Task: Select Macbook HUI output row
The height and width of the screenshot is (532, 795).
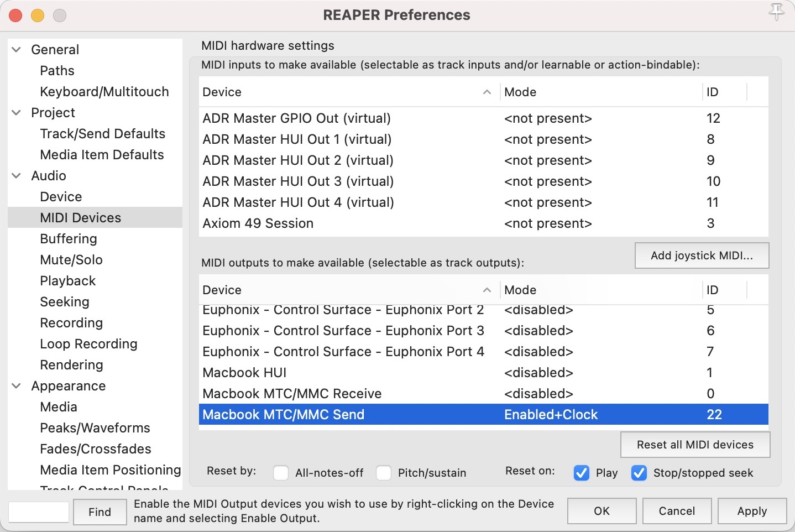Action: coord(484,373)
